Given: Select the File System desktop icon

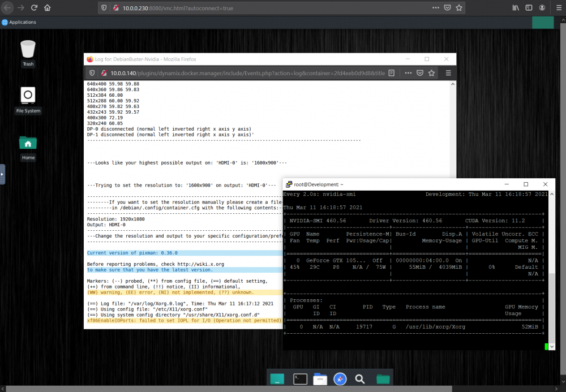Looking at the screenshot, I should pyautogui.click(x=28, y=100).
